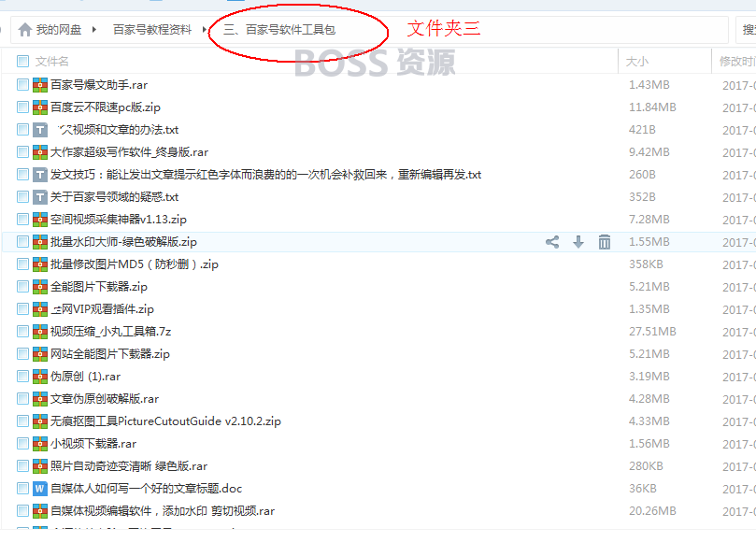Open file 文章伪原创破解版.rar
This screenshot has height=542, width=756.
coord(104,399)
